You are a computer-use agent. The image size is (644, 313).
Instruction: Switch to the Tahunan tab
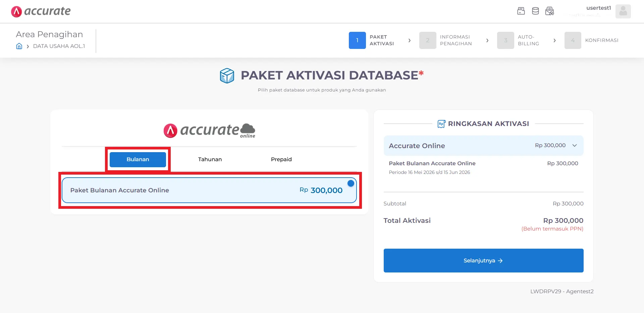pos(210,160)
